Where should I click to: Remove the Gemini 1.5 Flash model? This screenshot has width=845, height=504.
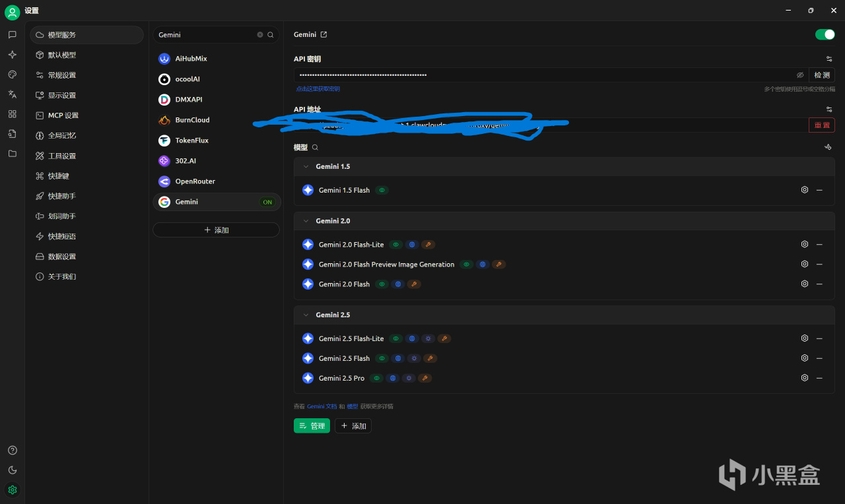point(819,190)
